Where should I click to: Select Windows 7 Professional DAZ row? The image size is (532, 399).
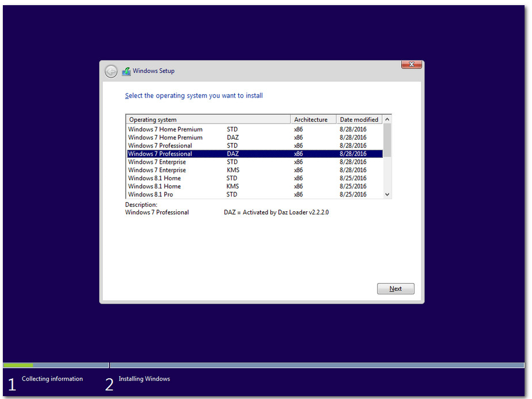coord(255,154)
